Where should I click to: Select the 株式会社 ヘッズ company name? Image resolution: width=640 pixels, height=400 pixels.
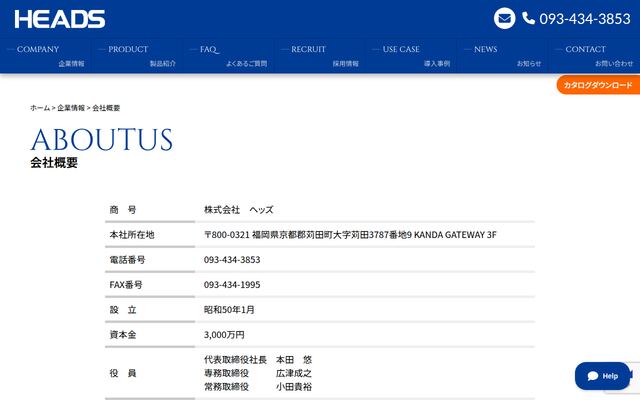[x=239, y=210]
